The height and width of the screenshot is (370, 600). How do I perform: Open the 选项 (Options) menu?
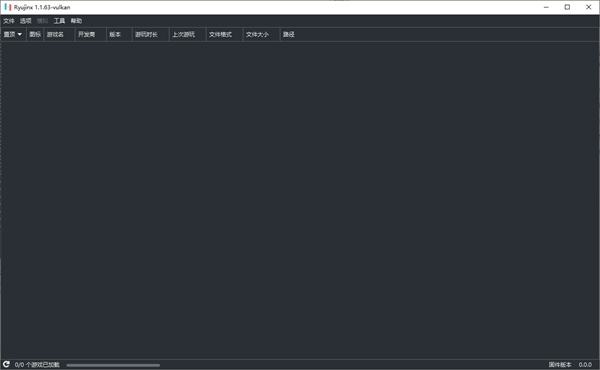tap(26, 21)
